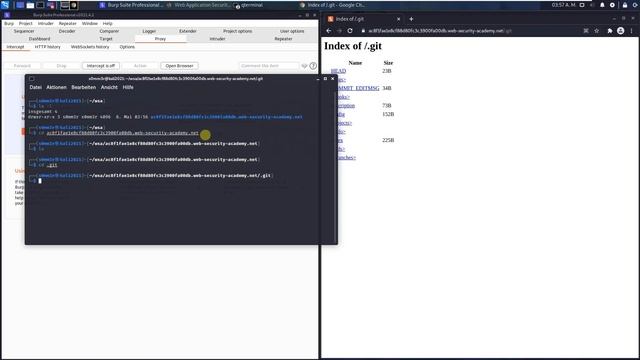
Task: Switch to the Comparer tab
Action: [109, 31]
